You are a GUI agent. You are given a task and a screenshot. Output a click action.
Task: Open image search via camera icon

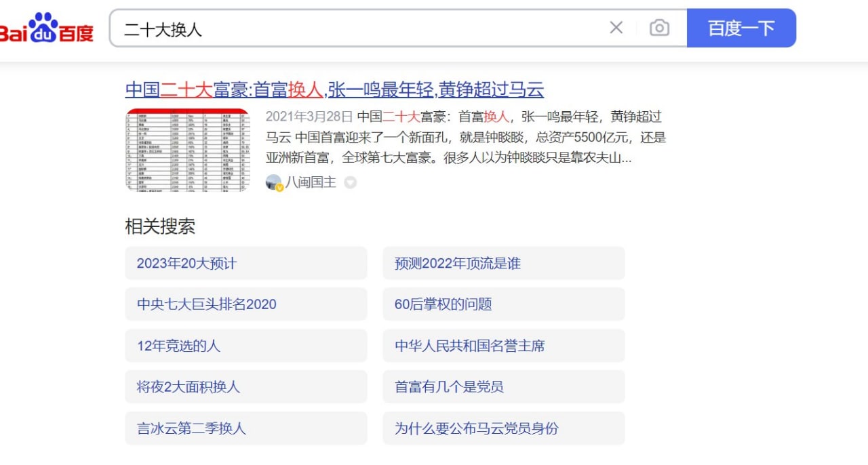tap(659, 28)
